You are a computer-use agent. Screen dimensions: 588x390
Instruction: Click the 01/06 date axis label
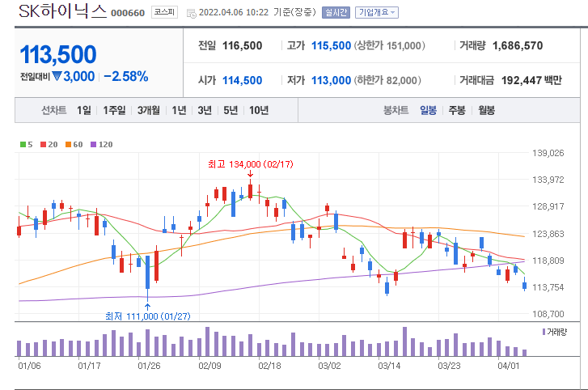[x=29, y=366]
